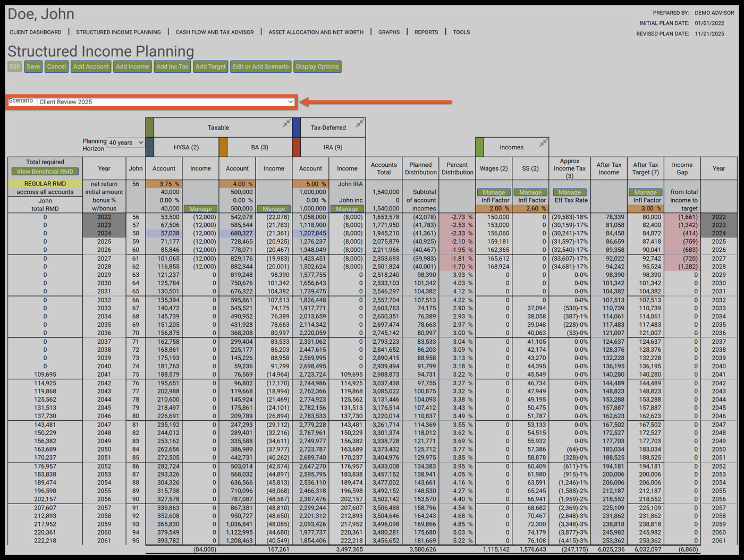744x560 pixels.
Task: Click Manage under Approx Income Tax
Action: (570, 192)
